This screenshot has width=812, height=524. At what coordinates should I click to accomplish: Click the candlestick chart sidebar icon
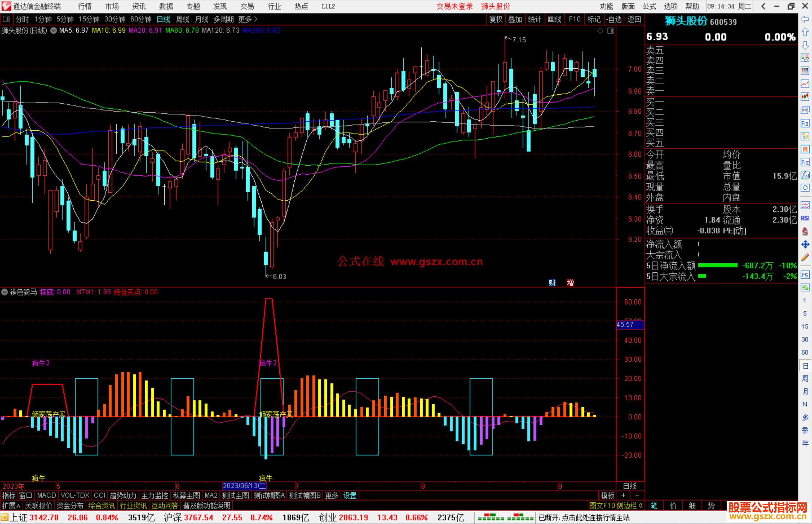[805, 97]
